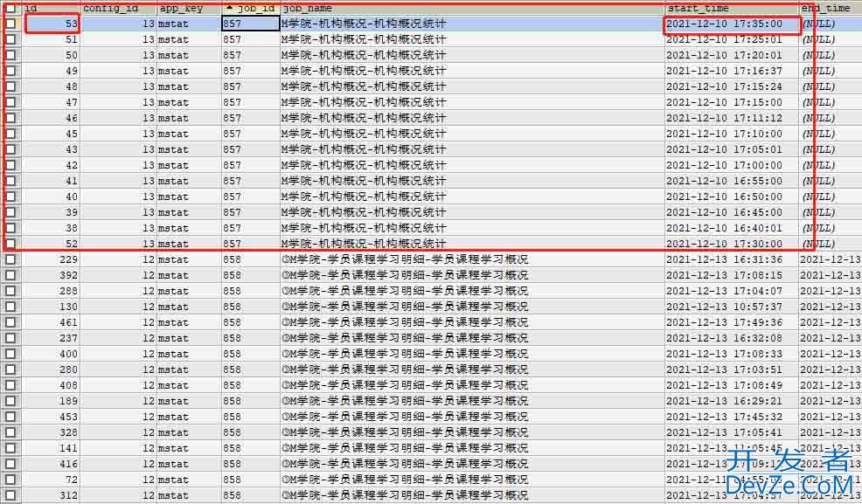Check the checkbox for row id 53
The height and width of the screenshot is (504, 862).
(10, 24)
